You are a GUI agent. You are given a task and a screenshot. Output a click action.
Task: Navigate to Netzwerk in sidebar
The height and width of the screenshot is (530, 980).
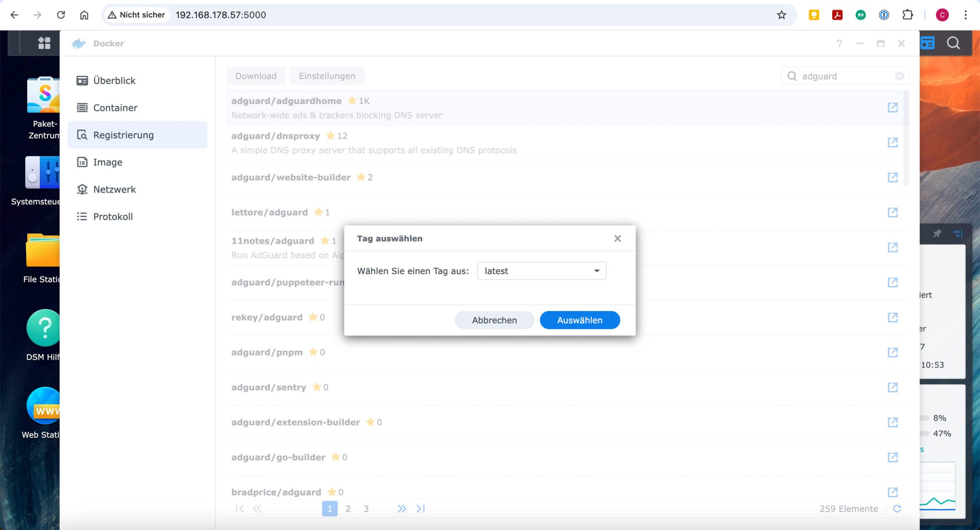[x=114, y=189]
